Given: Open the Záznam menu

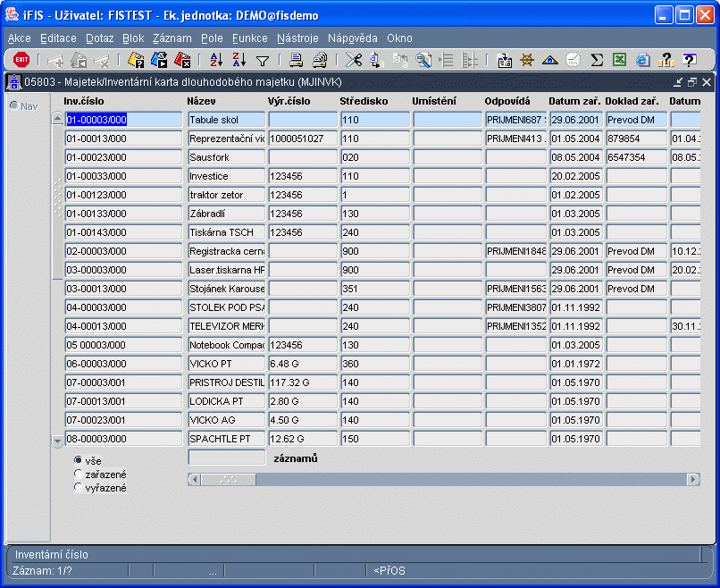Looking at the screenshot, I should coord(172,38).
